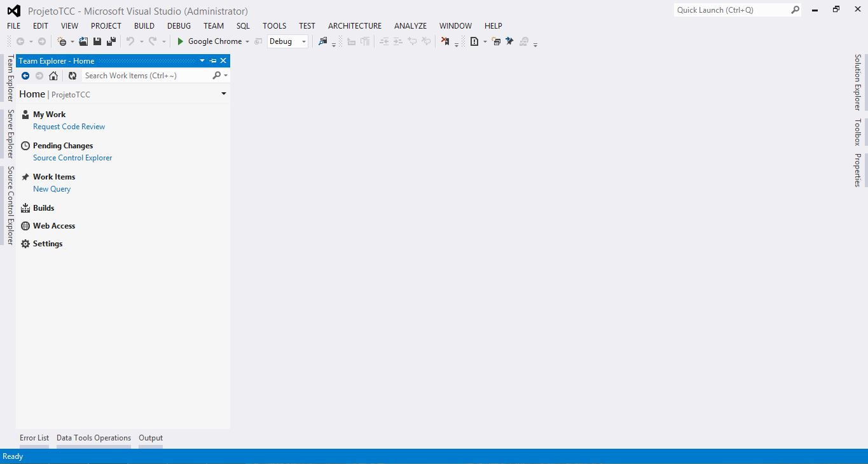Screen dimensions: 868x464
Task: Open Web Access
Action: (x=54, y=226)
